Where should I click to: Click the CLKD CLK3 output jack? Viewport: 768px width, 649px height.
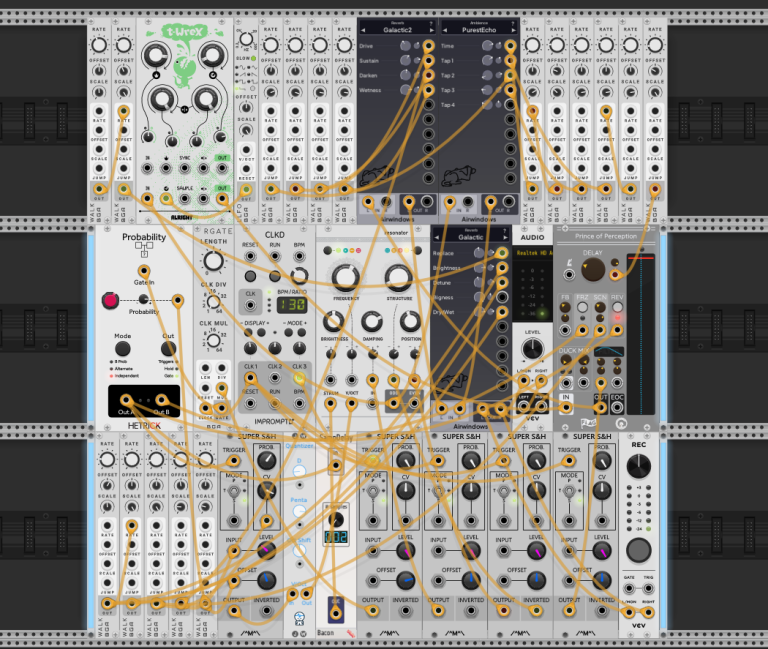299,378
